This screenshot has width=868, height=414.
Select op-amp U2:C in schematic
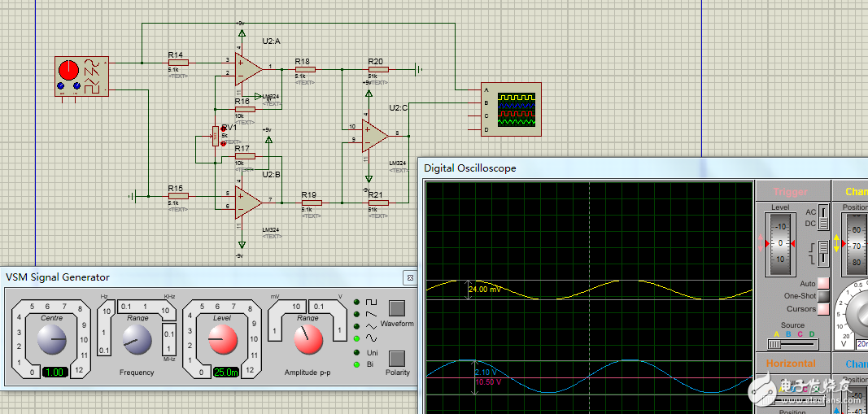375,134
